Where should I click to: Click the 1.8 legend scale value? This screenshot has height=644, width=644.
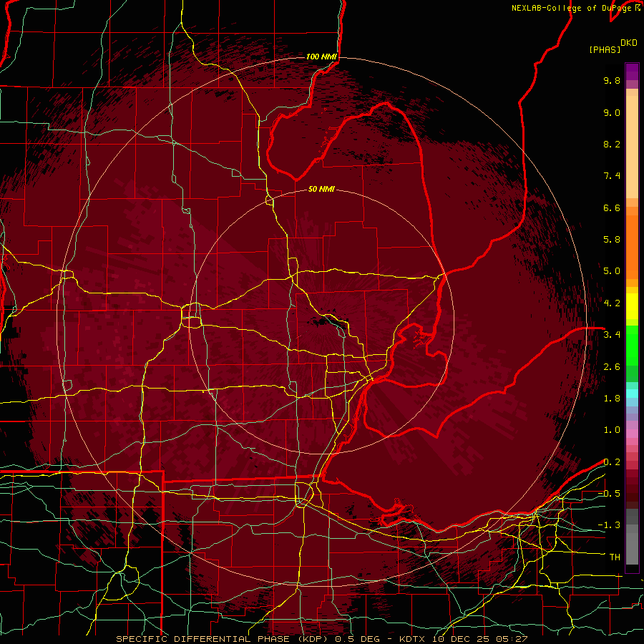(612, 399)
